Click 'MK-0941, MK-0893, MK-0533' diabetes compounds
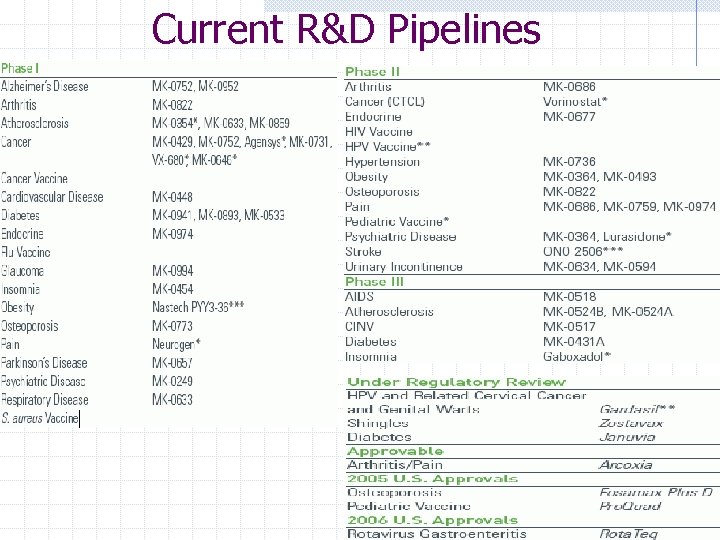Image resolution: width=720 pixels, height=540 pixels. point(219,215)
